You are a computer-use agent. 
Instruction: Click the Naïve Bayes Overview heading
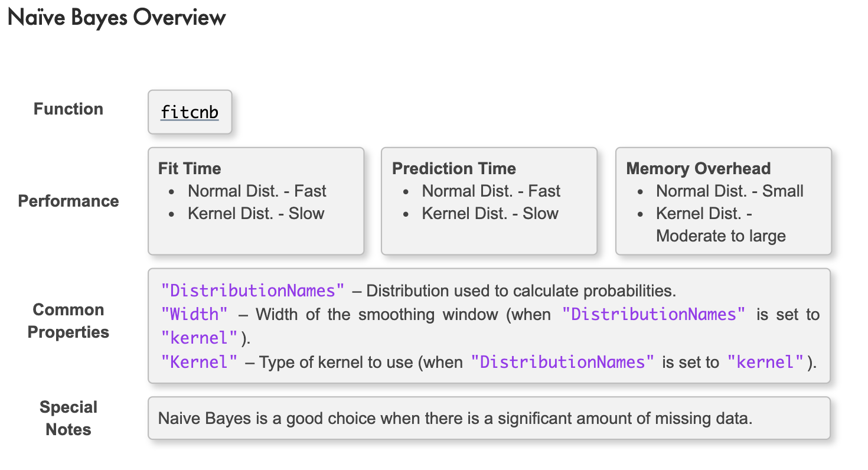click(x=116, y=18)
